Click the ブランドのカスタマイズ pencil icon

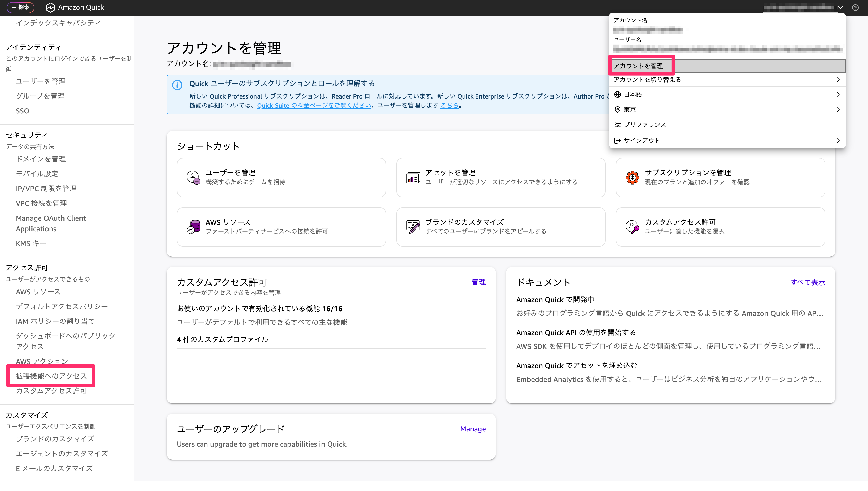click(413, 227)
